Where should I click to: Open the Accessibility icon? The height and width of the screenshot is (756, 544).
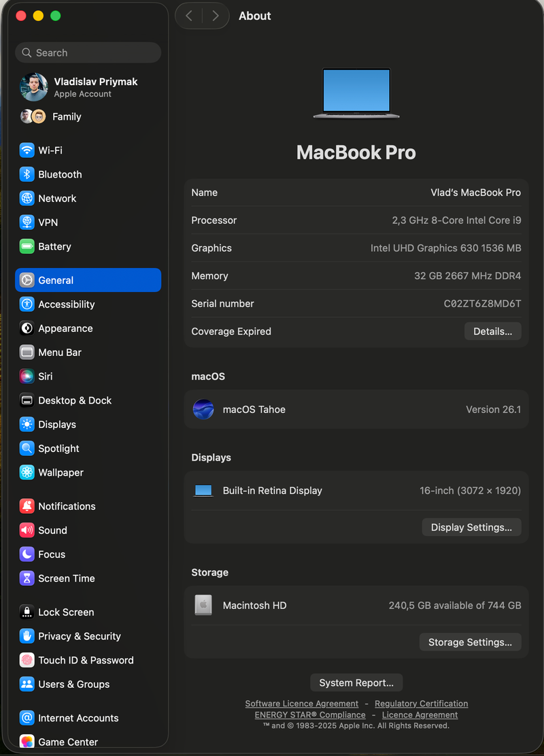point(27,304)
